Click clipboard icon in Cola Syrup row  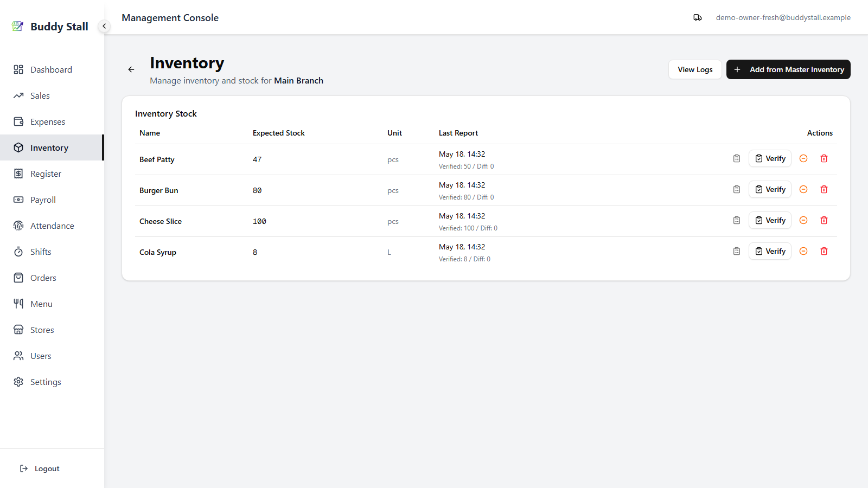(737, 251)
